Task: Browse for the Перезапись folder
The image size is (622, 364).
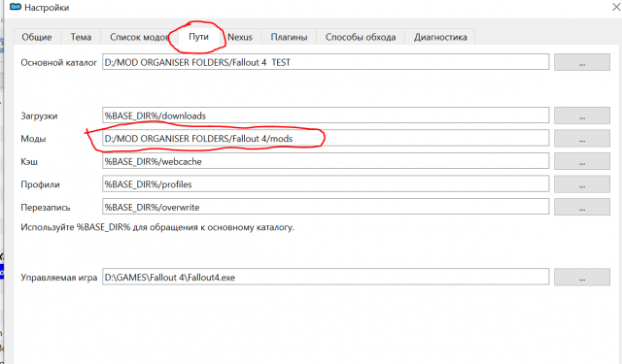Action: pos(582,207)
